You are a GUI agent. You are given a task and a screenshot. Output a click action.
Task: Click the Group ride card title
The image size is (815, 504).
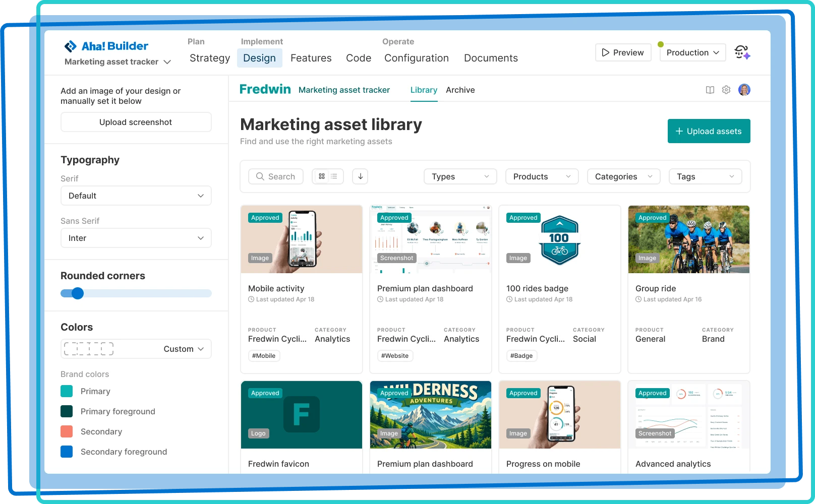(656, 288)
